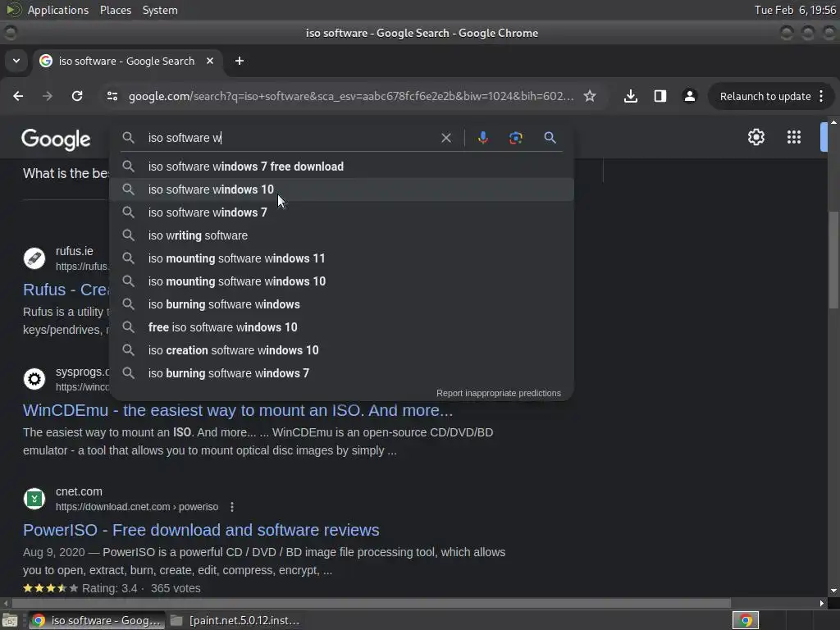
Task: Click Report inappropriate predictions
Action: click(498, 393)
